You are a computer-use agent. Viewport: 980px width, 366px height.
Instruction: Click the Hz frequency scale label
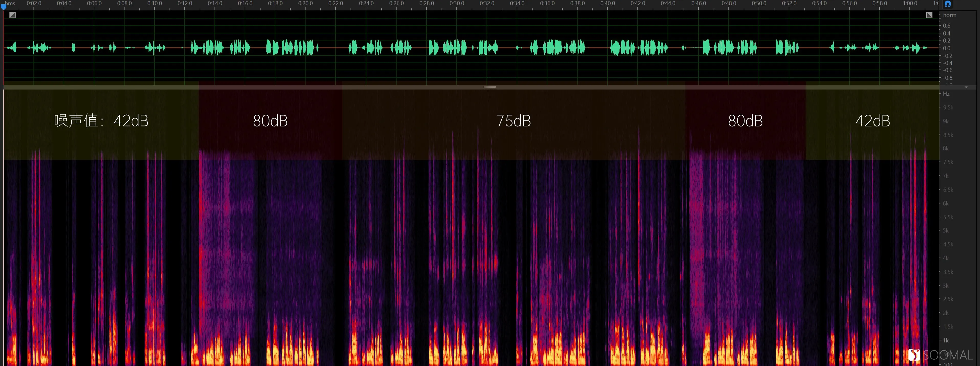[x=946, y=94]
